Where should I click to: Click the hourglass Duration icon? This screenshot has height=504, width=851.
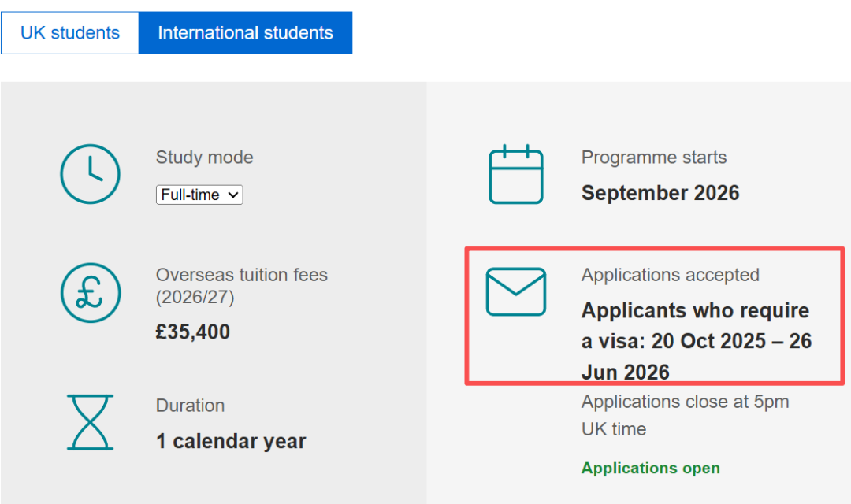(x=91, y=422)
